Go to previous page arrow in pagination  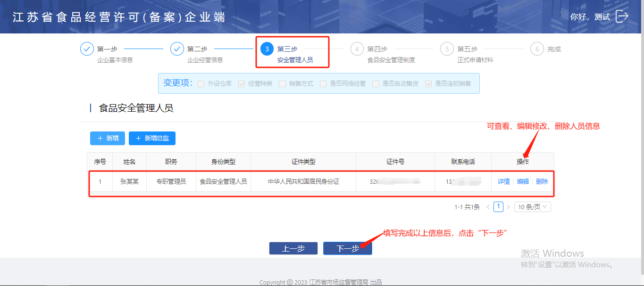click(x=488, y=207)
